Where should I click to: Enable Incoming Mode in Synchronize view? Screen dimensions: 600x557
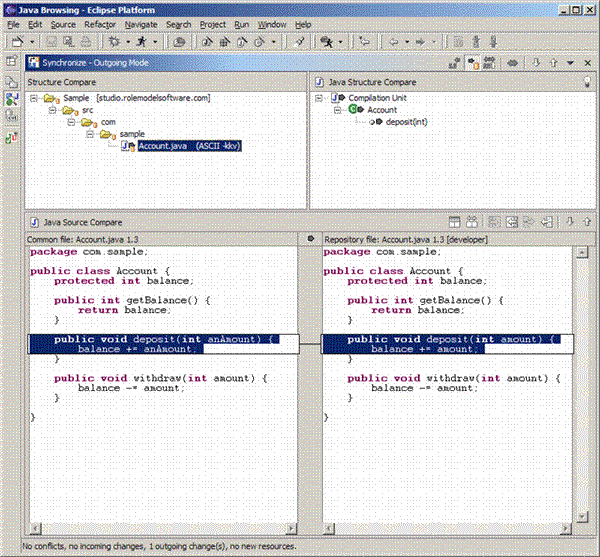tap(454, 63)
